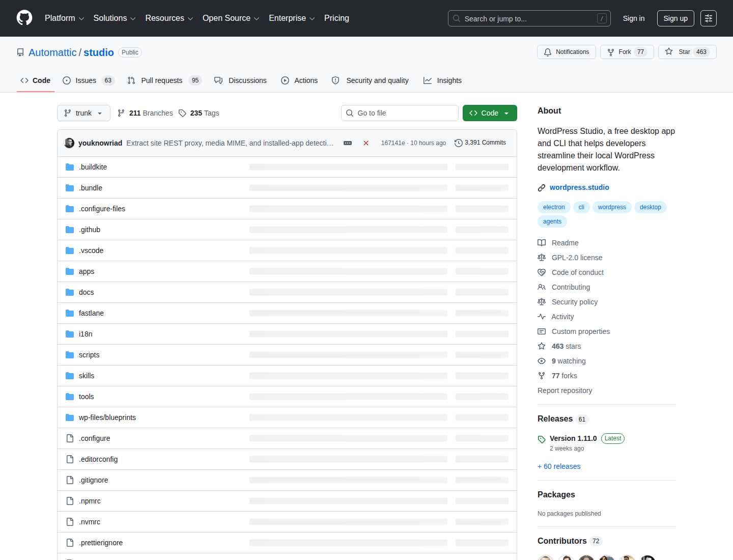Expand the Resources menu

point(169,18)
